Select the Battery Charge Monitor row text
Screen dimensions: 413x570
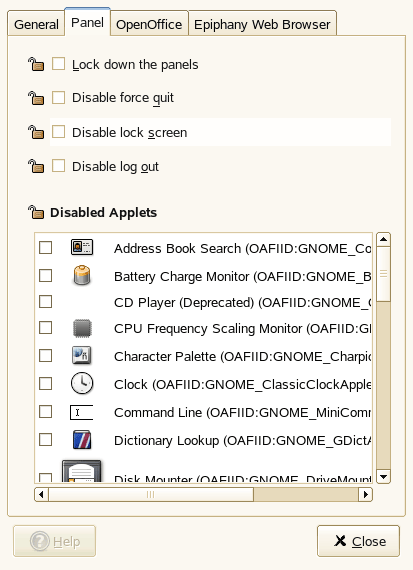[x=243, y=276]
